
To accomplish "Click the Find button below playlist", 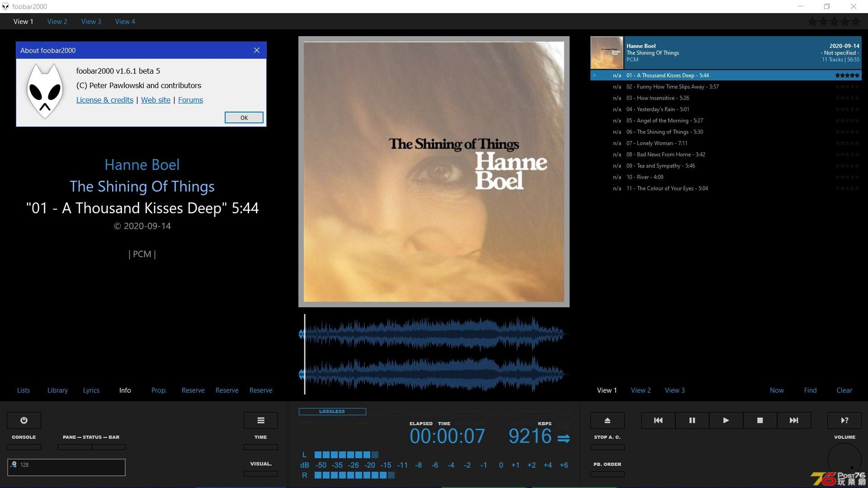I will click(810, 390).
